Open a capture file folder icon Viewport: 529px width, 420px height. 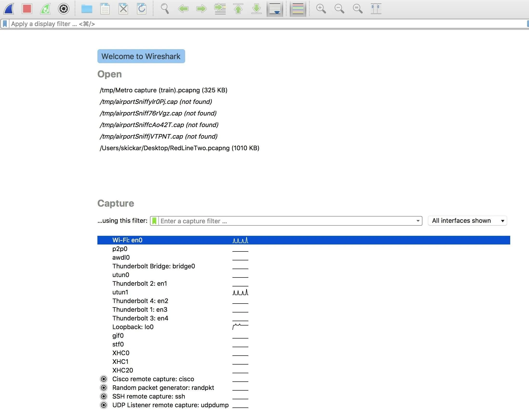(x=87, y=9)
